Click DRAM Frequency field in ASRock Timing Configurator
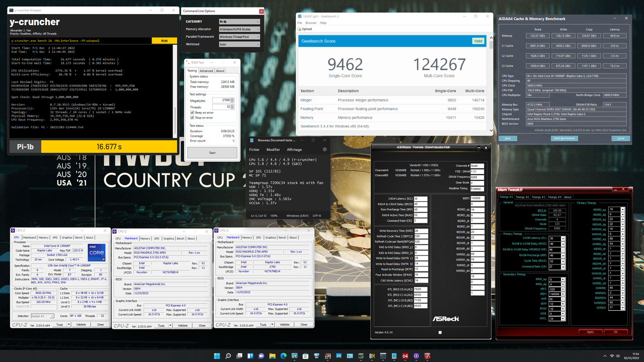 click(477, 177)
